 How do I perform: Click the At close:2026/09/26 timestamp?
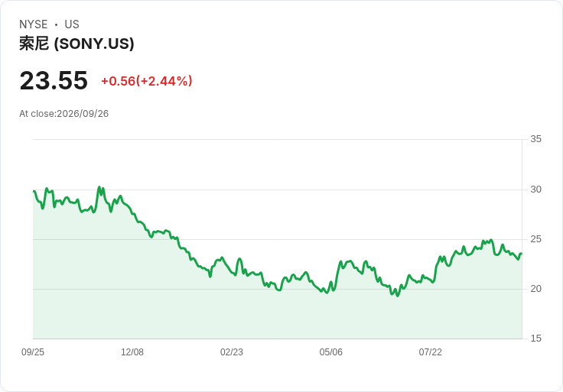coord(64,114)
